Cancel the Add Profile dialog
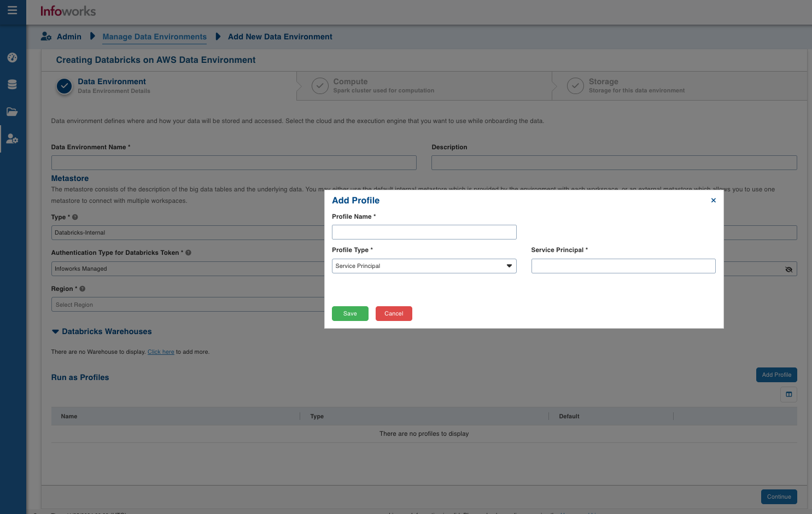Screen dimensions: 812x514 [394, 313]
